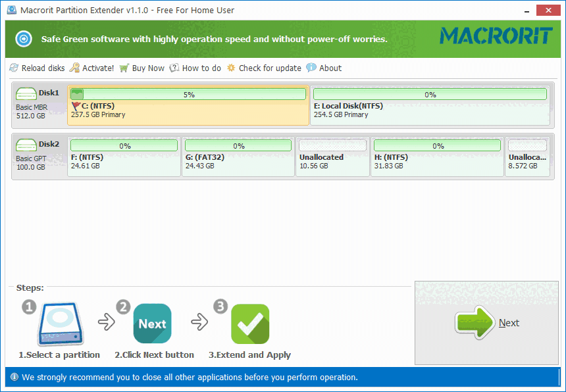This screenshot has height=392, width=566.
Task: Open Activate! using the key icon
Action: tap(76, 68)
